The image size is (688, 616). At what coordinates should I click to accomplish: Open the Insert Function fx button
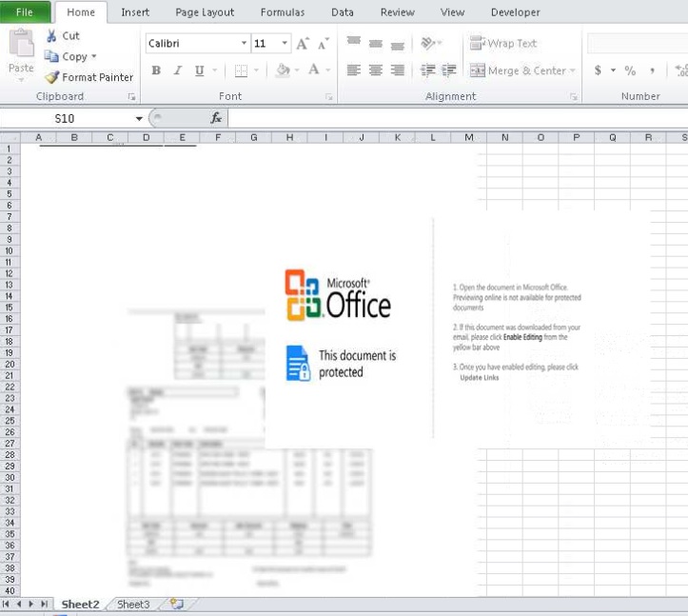coord(216,118)
